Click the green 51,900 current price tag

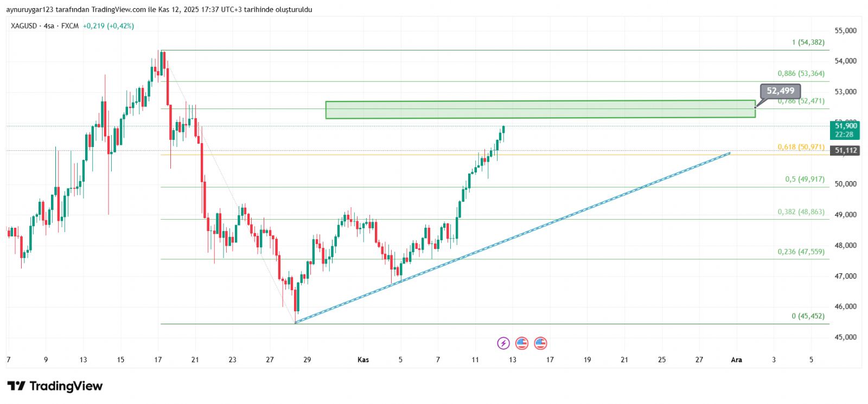(x=845, y=130)
